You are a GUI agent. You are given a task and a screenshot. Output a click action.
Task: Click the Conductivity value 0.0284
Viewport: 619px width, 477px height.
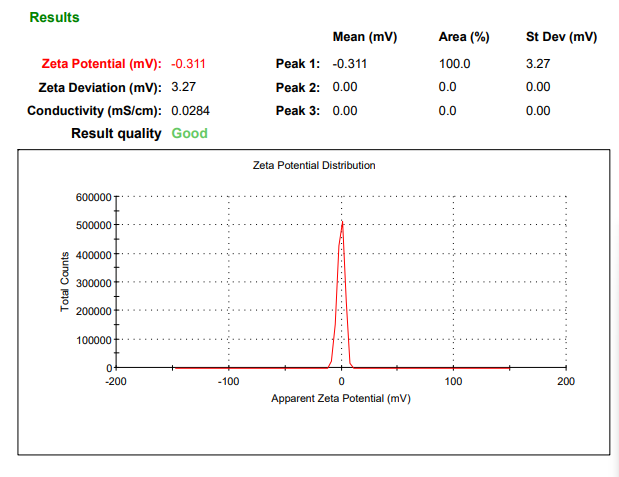191,110
